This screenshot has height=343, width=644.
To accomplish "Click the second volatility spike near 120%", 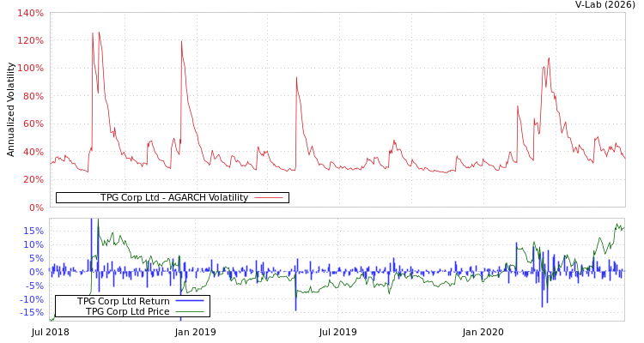I will click(x=181, y=41).
